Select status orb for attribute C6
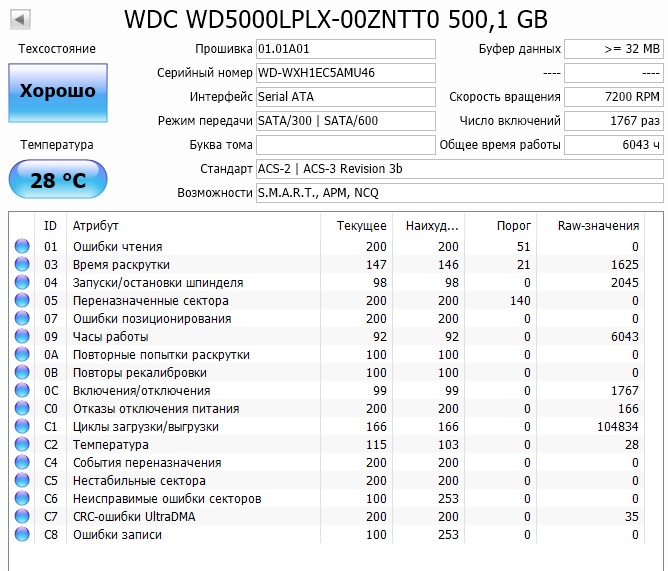Screen dimensions: 668x571 [x=22, y=498]
